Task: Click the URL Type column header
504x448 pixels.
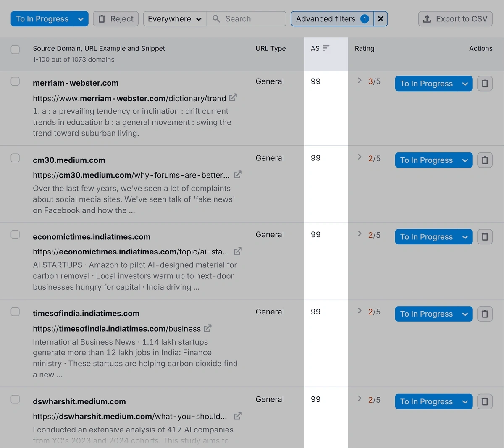Action: point(270,48)
